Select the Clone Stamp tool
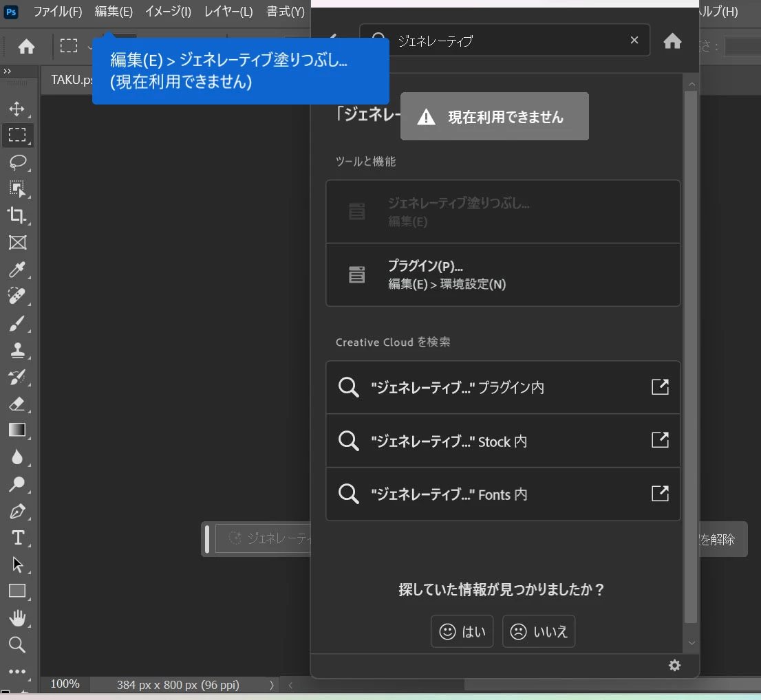Image resolution: width=761 pixels, height=700 pixels. (17, 350)
